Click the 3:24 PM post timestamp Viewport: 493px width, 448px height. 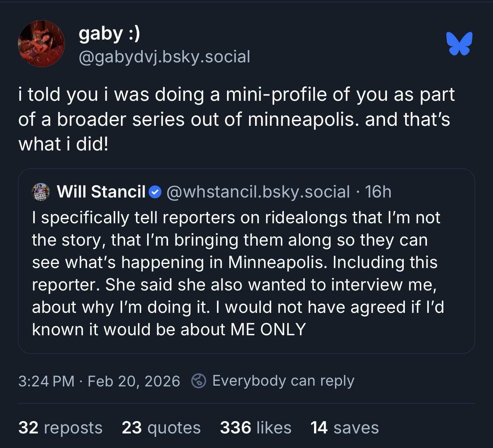click(x=46, y=381)
